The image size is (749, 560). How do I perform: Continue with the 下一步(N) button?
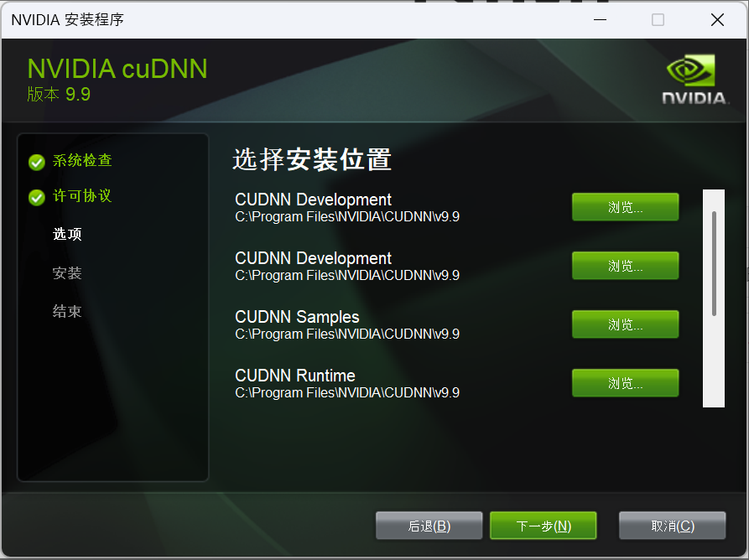(544, 526)
